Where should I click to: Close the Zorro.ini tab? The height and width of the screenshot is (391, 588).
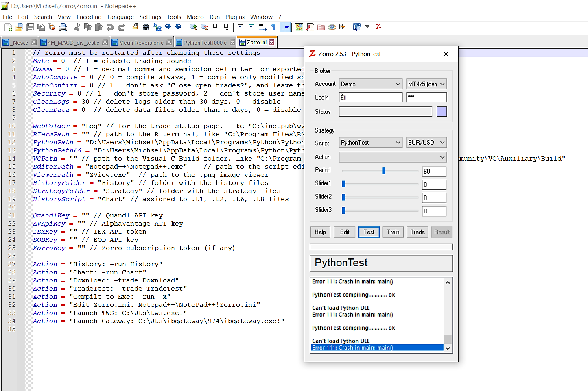tap(271, 42)
